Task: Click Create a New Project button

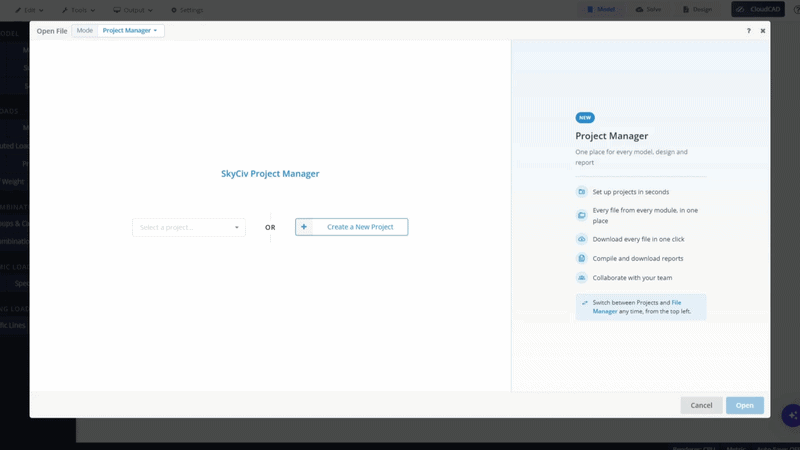Action: point(352,227)
